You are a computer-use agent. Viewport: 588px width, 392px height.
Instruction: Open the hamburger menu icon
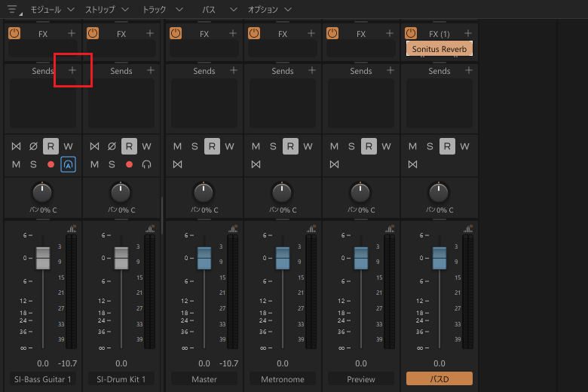pos(12,9)
